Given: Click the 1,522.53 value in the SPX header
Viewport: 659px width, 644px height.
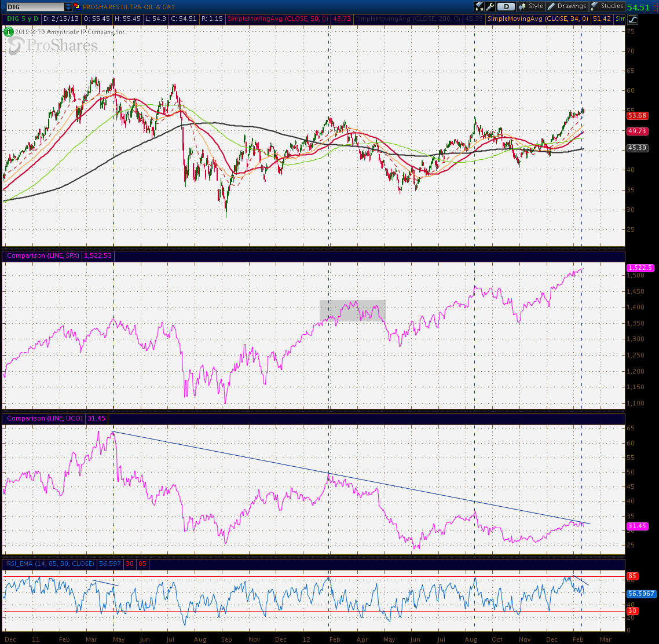Looking at the screenshot, I should coord(98,255).
